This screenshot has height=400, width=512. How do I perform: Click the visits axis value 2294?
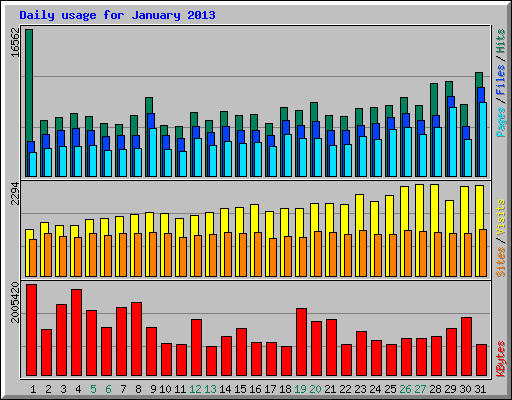point(15,194)
